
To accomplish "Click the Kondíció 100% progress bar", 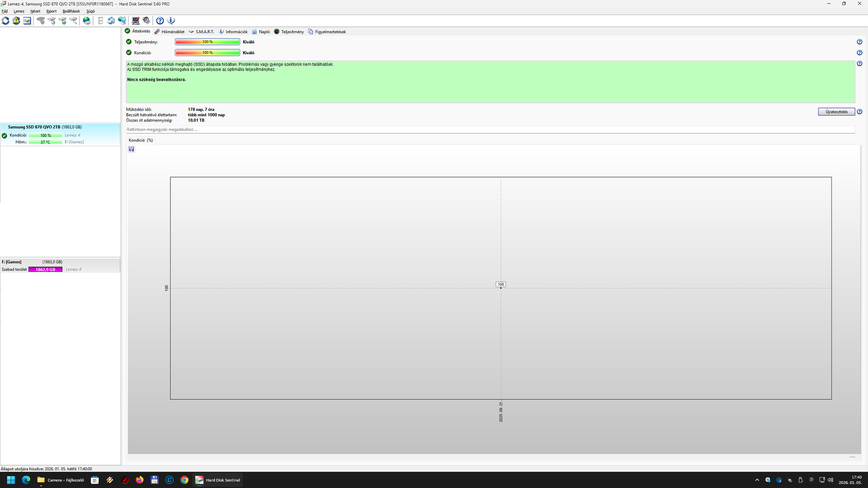I will click(207, 53).
